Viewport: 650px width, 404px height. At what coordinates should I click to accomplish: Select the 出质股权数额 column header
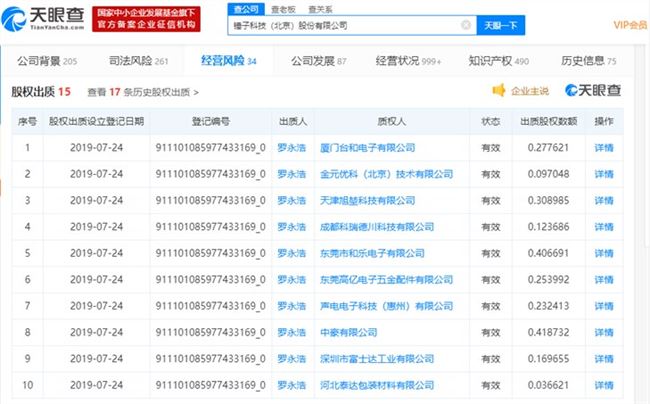(x=549, y=121)
